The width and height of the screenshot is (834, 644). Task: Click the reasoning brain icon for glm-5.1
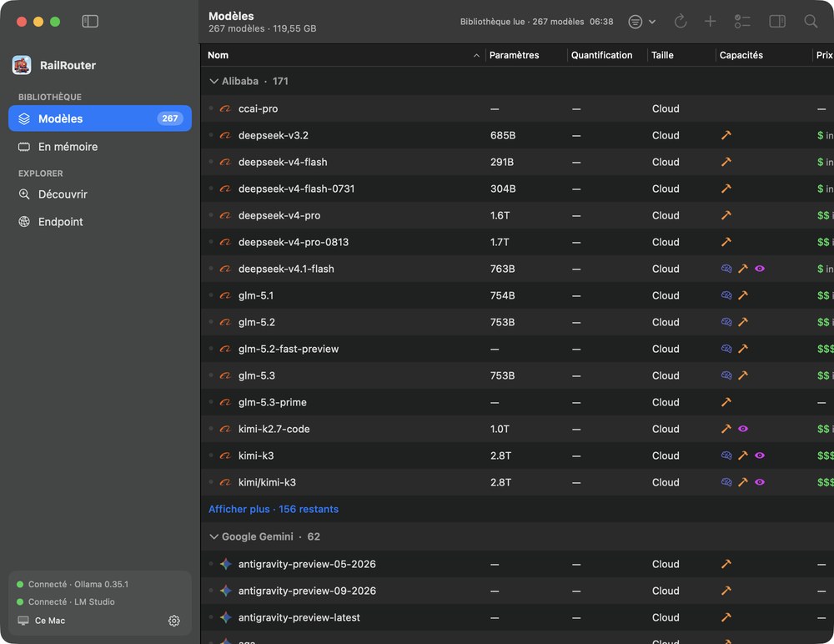point(726,295)
